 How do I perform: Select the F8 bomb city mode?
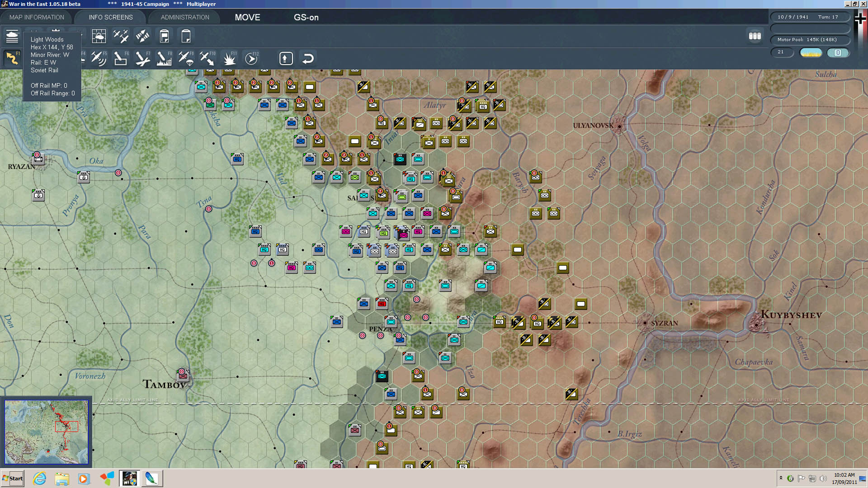point(164,58)
